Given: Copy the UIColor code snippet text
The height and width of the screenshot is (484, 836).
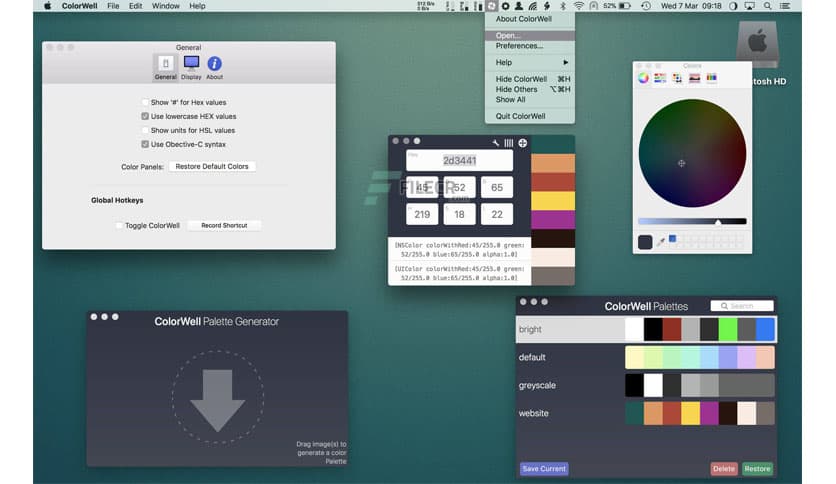Looking at the screenshot, I should [x=459, y=273].
